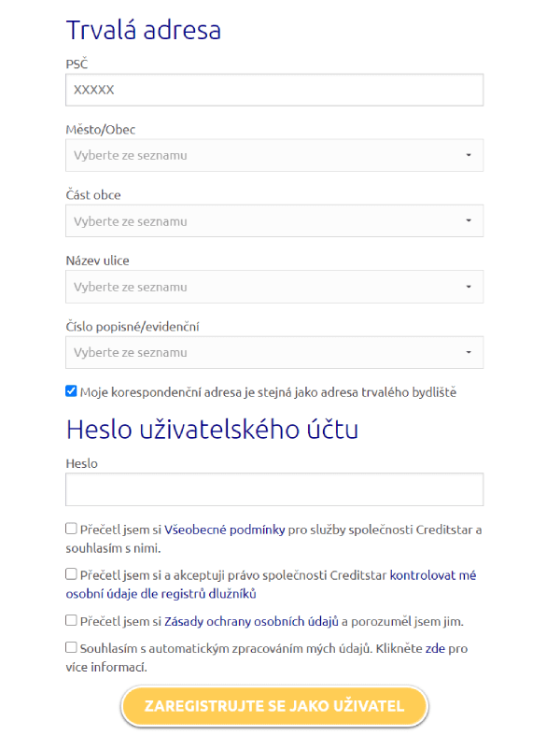560x749 pixels.
Task: Open the Název ulice street selector
Action: [x=274, y=287]
